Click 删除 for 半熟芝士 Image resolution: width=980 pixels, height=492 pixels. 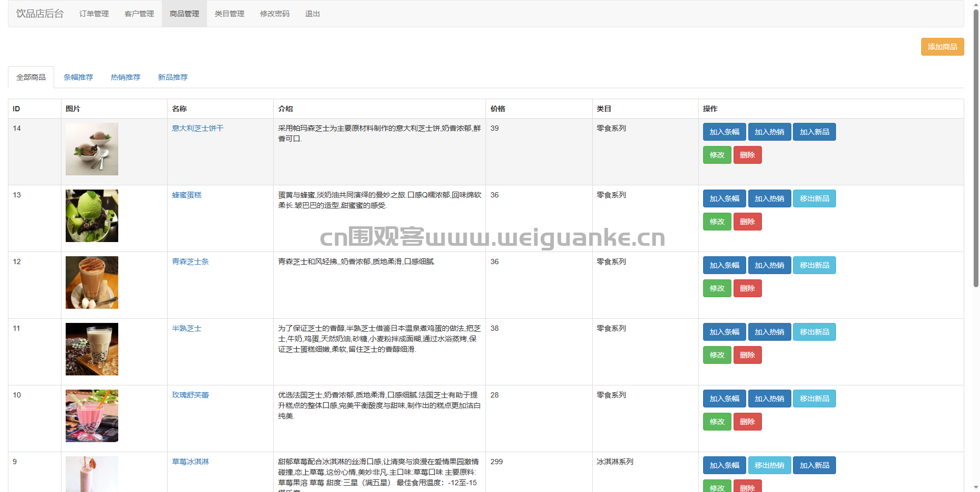tap(747, 355)
